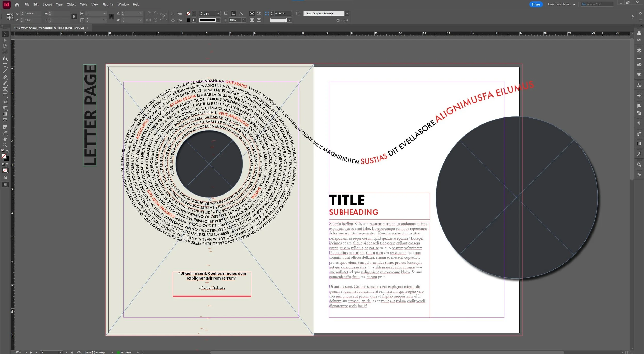Select the Zoom tool in toolbox
644x354 pixels.
[5, 145]
